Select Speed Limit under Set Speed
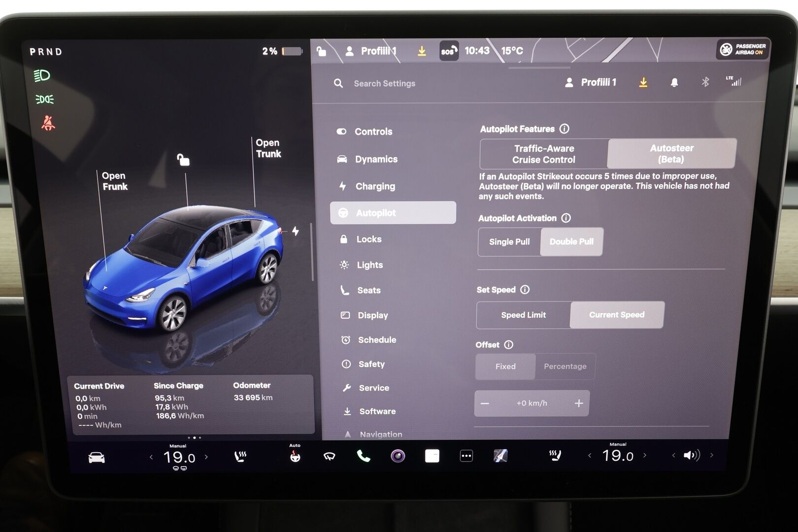The height and width of the screenshot is (532, 798). click(523, 315)
